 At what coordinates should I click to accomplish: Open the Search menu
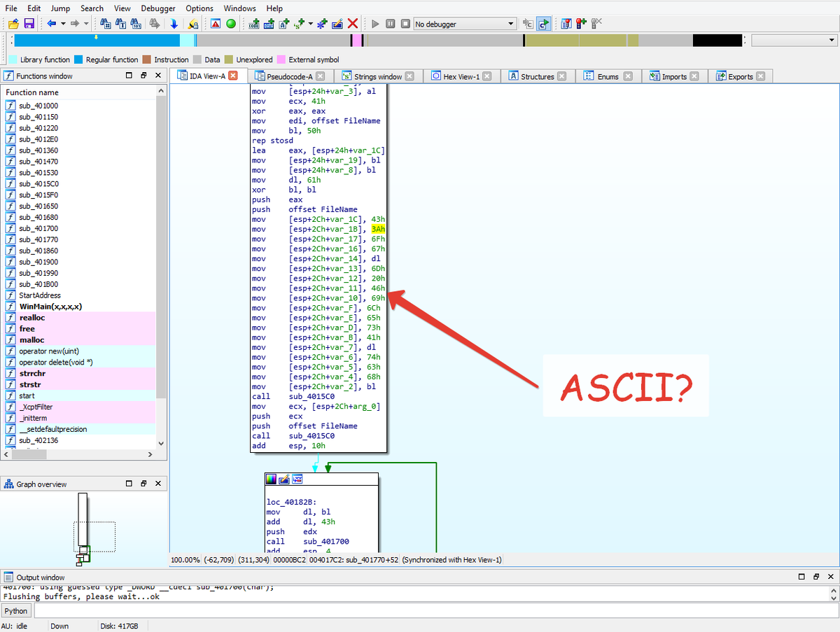[x=92, y=8]
